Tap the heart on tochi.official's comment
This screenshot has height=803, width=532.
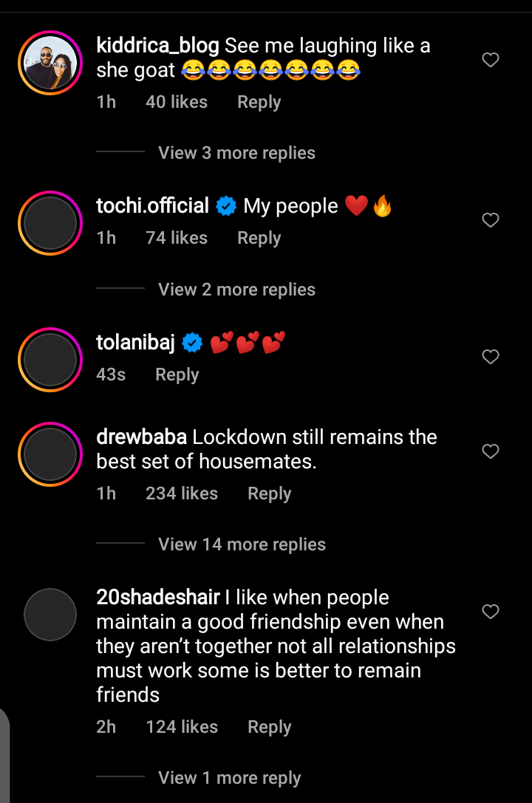pyautogui.click(x=491, y=219)
